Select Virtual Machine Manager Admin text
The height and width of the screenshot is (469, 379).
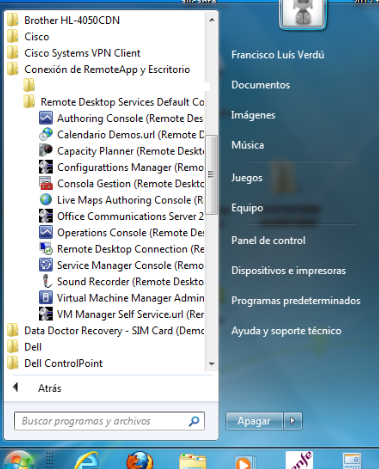coord(131,298)
